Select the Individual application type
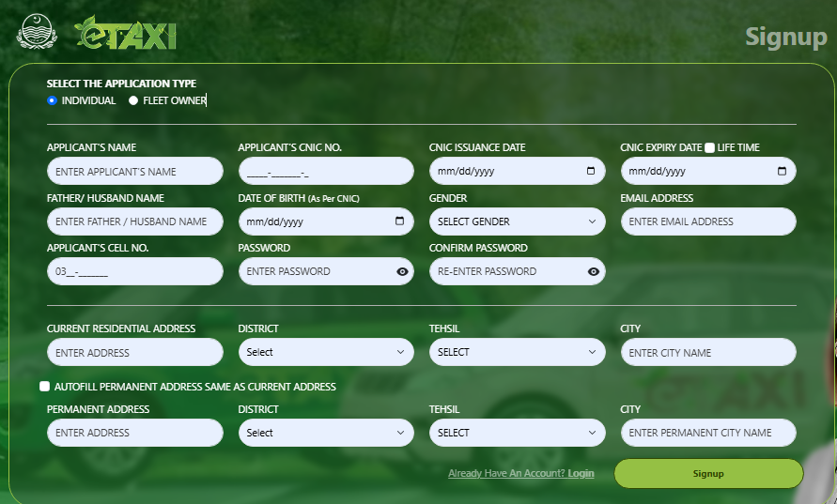Screen dimensions: 837x504 pyautogui.click(x=52, y=100)
